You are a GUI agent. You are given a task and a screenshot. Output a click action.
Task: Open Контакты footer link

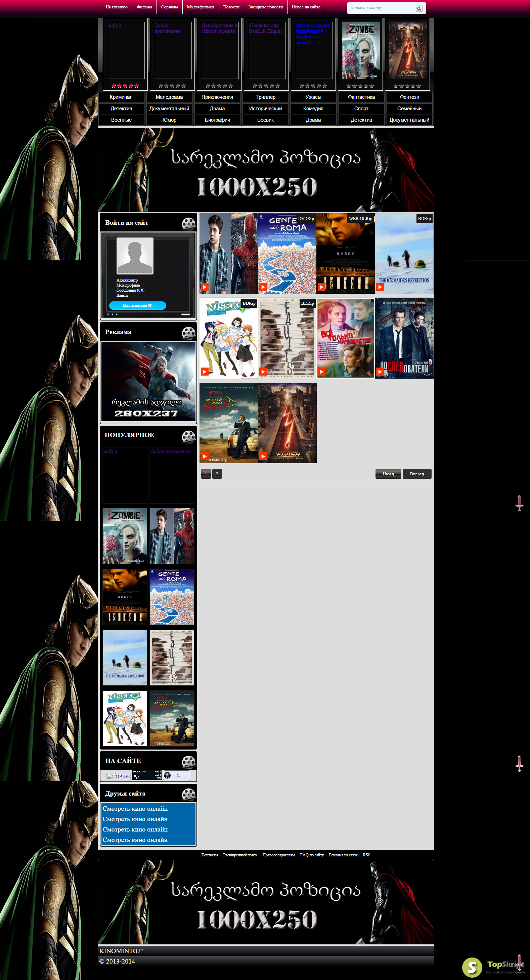pos(210,855)
